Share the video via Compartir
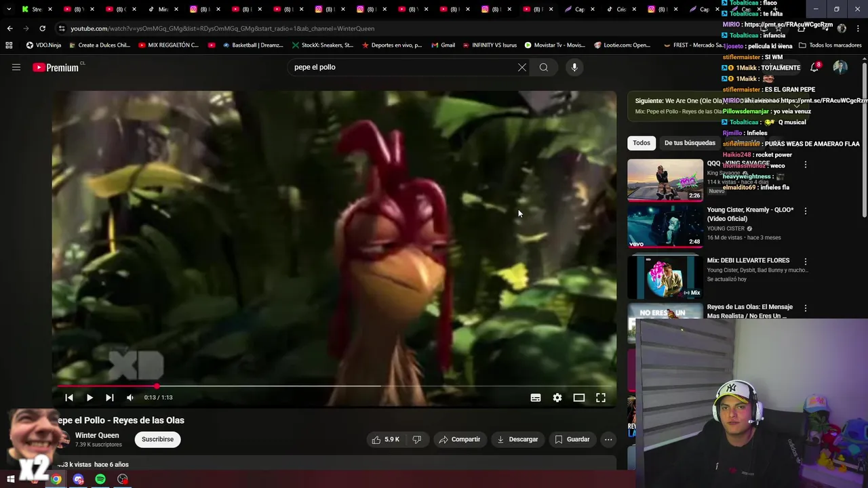This screenshot has height=488, width=868. tap(460, 439)
